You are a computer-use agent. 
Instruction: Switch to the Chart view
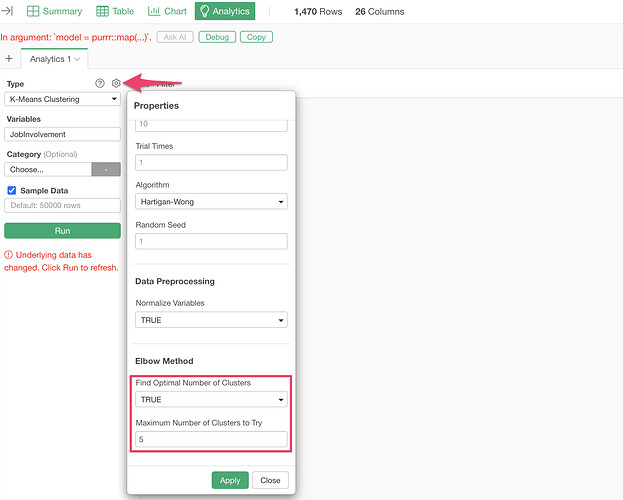click(x=167, y=11)
